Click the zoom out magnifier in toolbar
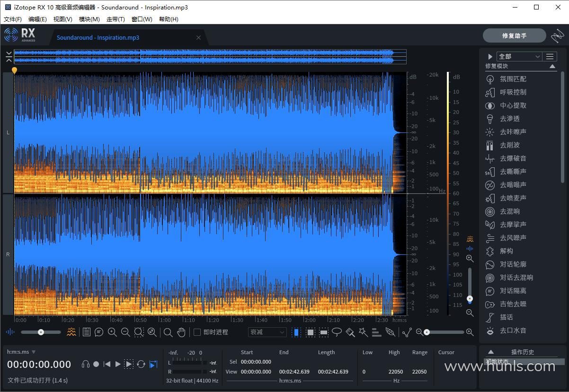This screenshot has height=392, width=569. point(125,332)
